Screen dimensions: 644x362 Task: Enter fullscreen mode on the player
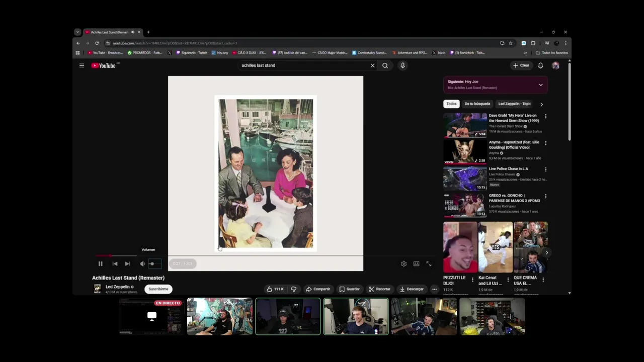pos(429,263)
